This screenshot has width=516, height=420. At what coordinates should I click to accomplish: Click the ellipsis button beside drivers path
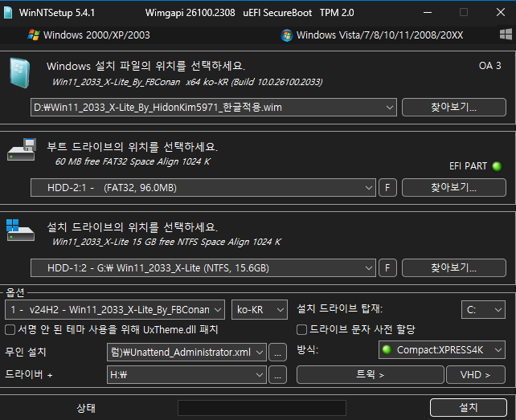point(278,374)
